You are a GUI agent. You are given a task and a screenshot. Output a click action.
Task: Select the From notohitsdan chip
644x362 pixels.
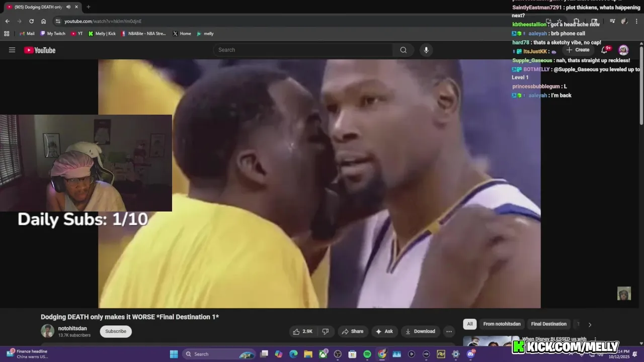click(x=502, y=324)
